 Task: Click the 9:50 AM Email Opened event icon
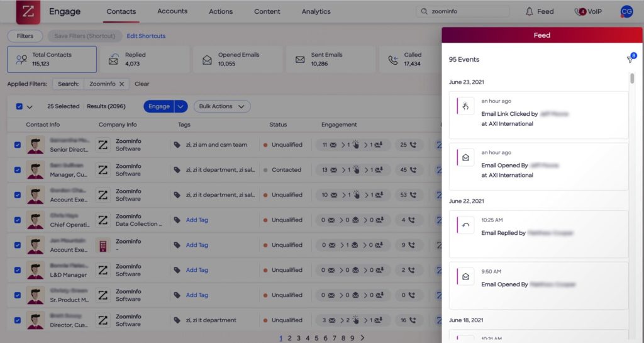465,276
